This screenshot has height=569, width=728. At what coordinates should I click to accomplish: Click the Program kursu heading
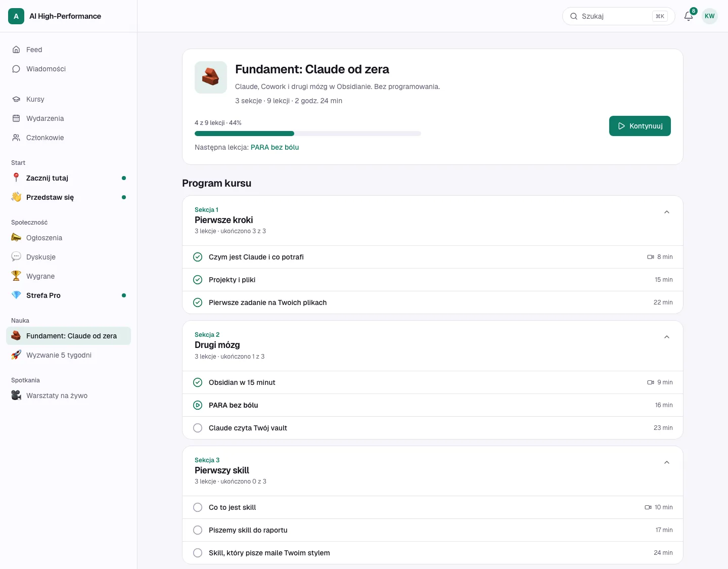tap(216, 183)
